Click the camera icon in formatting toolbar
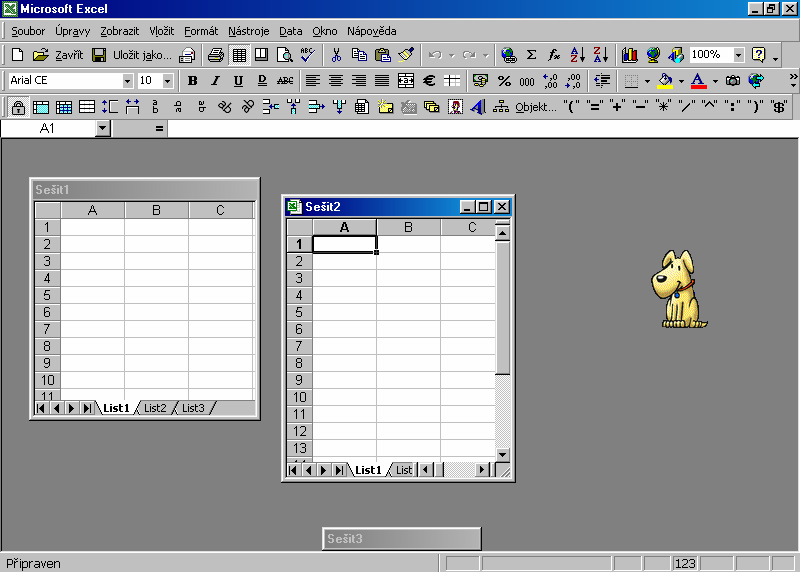Image resolution: width=800 pixels, height=572 pixels. [733, 81]
